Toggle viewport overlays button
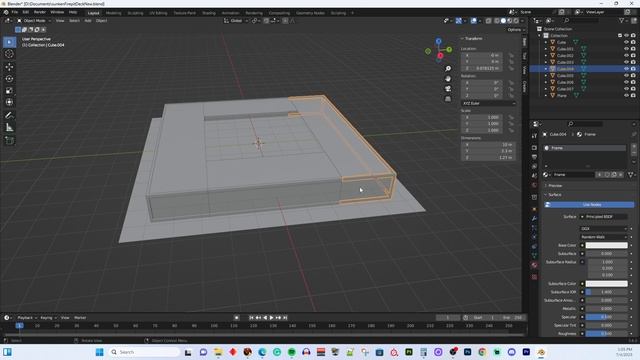The height and width of the screenshot is (360, 640). (x=473, y=21)
